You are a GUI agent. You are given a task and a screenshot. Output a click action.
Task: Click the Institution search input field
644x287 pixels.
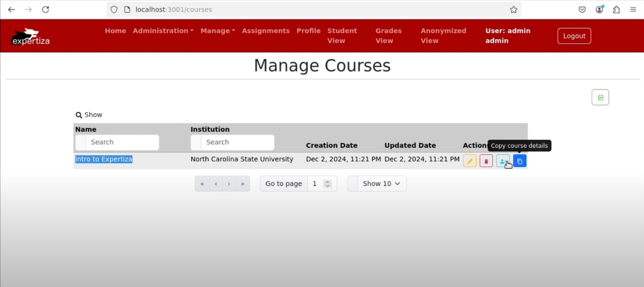[237, 142]
